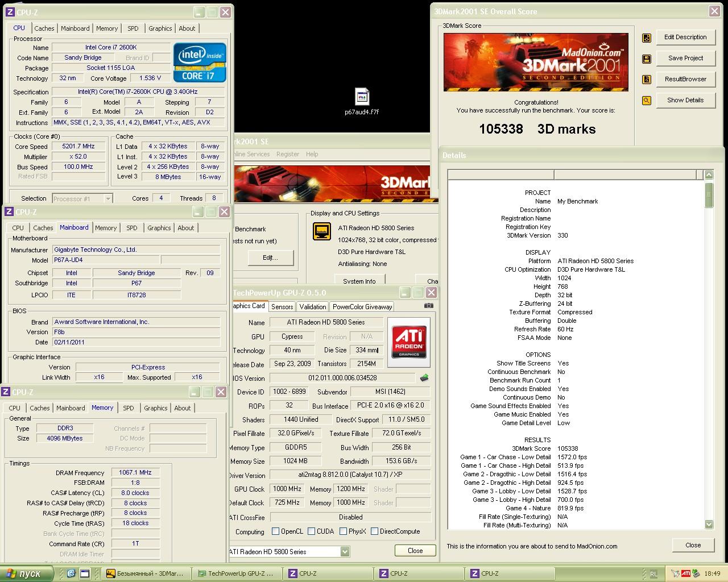This screenshot has height=582, width=728.
Task: Click the taskbar clock showing 18:49
Action: pos(712,574)
